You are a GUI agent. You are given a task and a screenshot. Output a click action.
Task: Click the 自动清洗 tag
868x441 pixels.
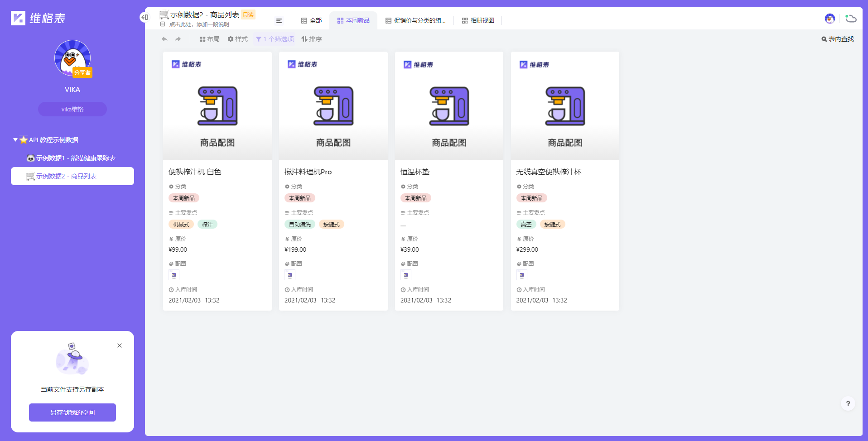(300, 224)
